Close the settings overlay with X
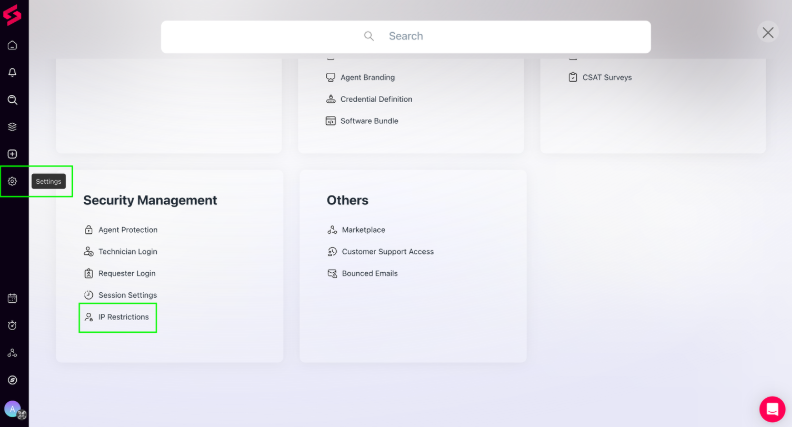This screenshot has height=427, width=792. tap(768, 33)
